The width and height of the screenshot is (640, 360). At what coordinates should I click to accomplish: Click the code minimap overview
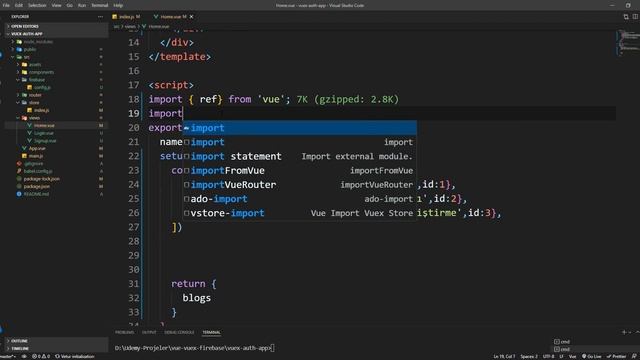tap(627, 42)
